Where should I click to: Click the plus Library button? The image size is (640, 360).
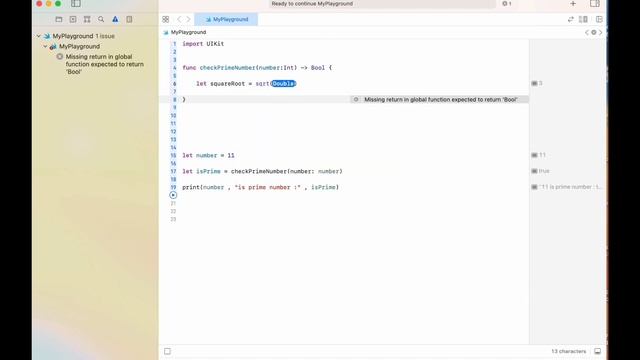point(573,4)
